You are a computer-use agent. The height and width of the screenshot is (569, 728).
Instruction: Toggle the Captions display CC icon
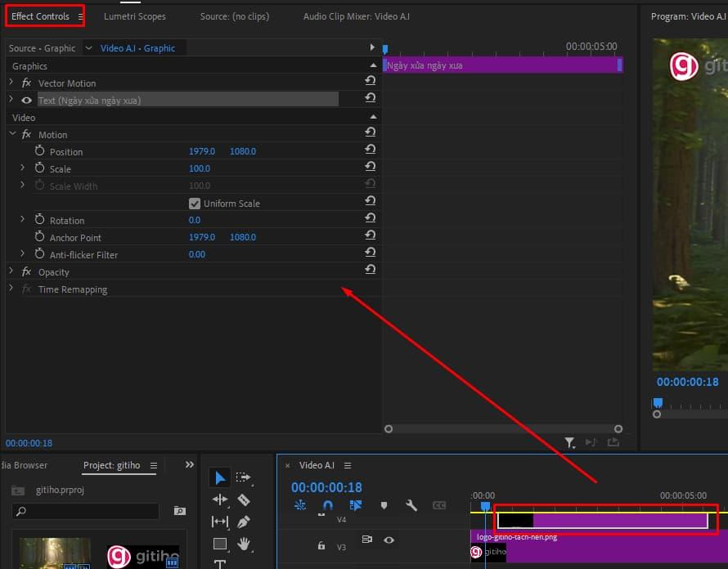440,505
